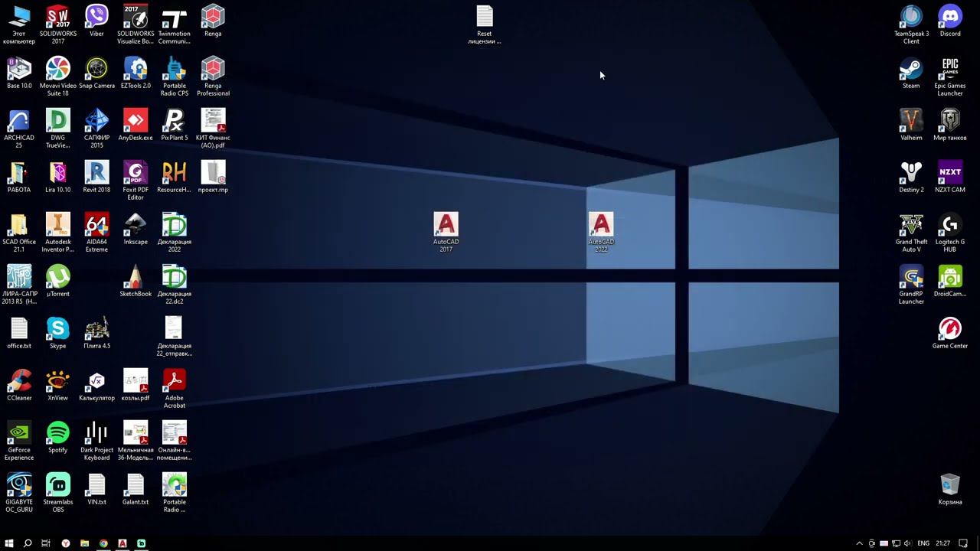
Task: Open Google Chrome from the taskbar
Action: 103,543
